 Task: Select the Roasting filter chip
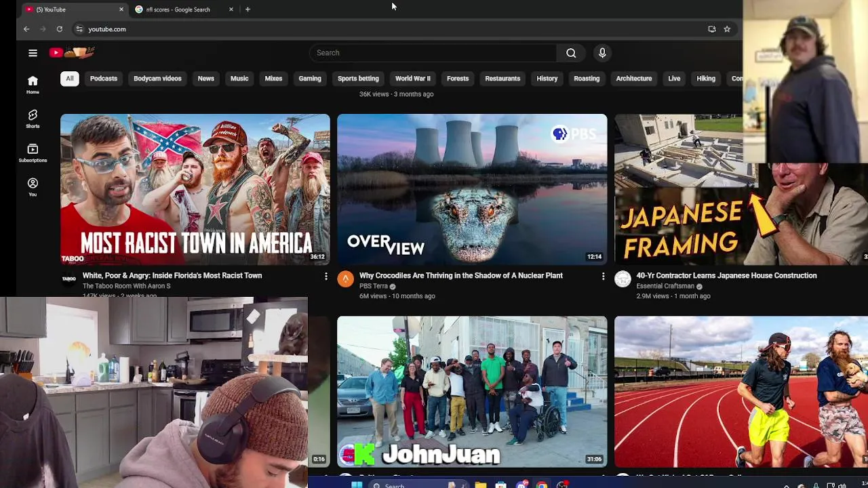point(587,79)
